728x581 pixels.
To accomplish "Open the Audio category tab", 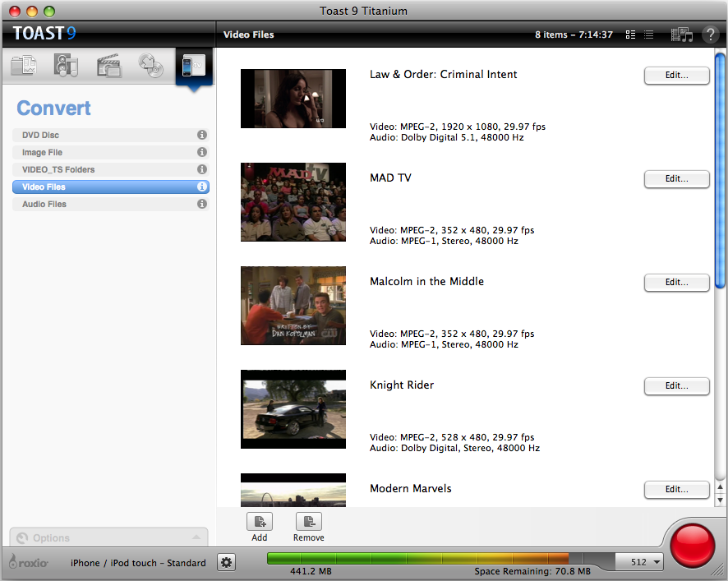I will 66,66.
